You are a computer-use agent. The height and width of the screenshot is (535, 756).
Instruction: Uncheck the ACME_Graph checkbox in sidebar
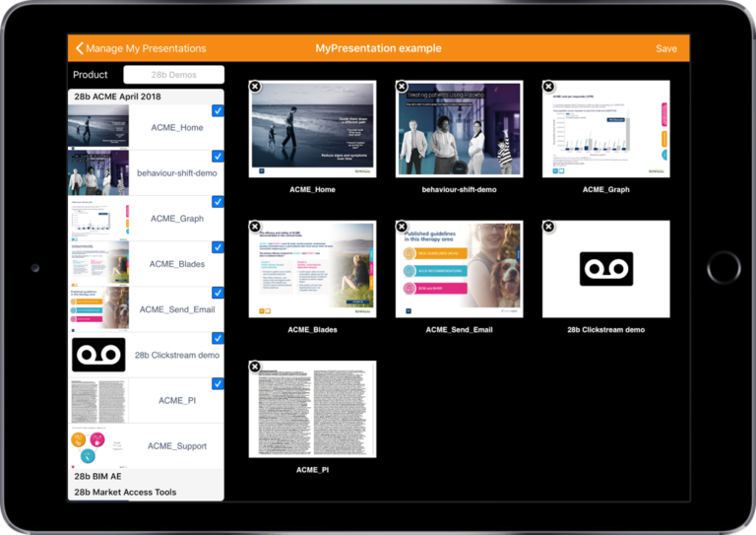coord(218,202)
